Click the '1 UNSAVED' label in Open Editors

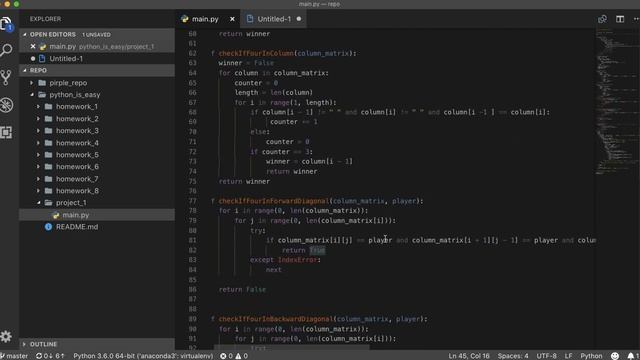pos(96,35)
